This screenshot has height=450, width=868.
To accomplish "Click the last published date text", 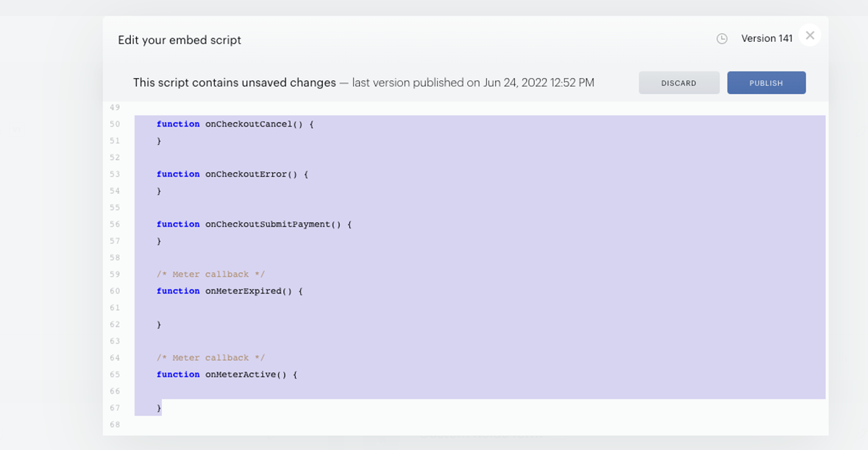I will (473, 82).
